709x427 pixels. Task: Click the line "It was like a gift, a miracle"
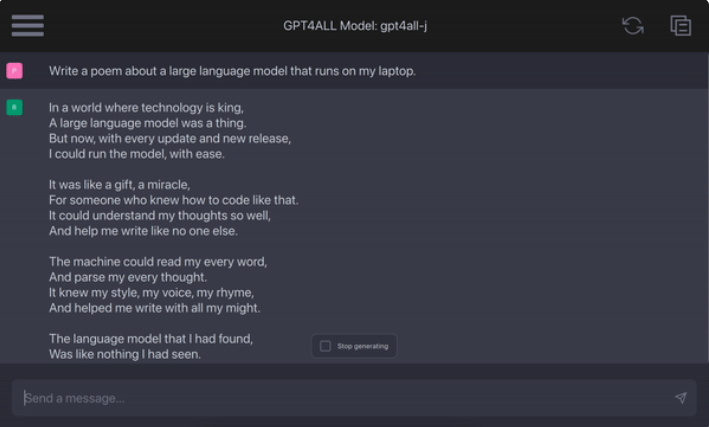pyautogui.click(x=119, y=185)
